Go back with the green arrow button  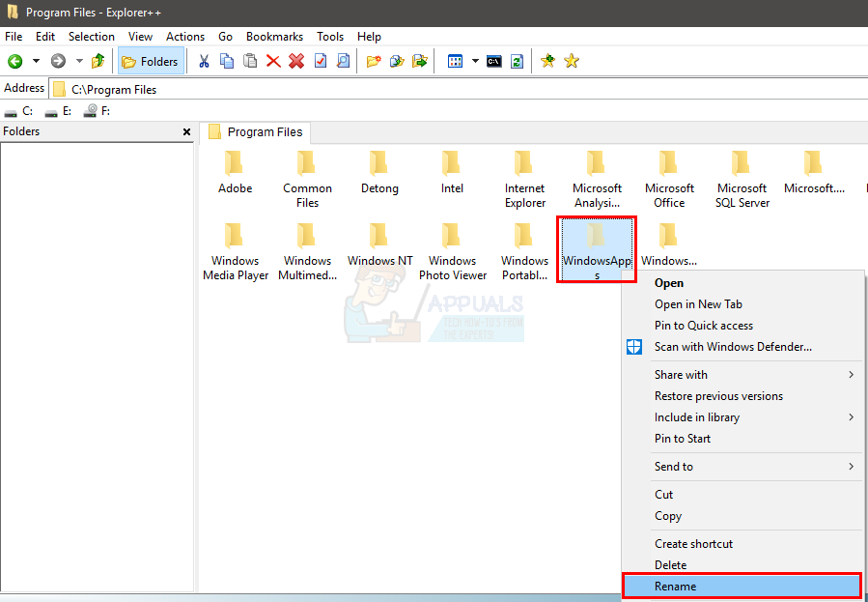14,61
